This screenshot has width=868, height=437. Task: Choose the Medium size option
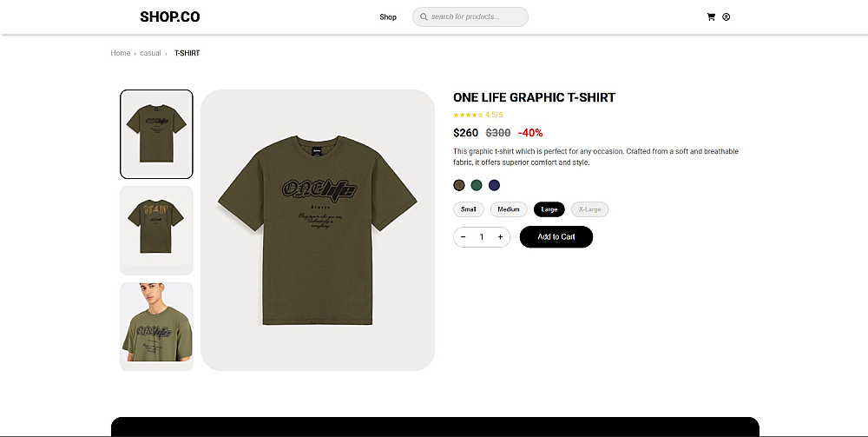click(x=509, y=209)
